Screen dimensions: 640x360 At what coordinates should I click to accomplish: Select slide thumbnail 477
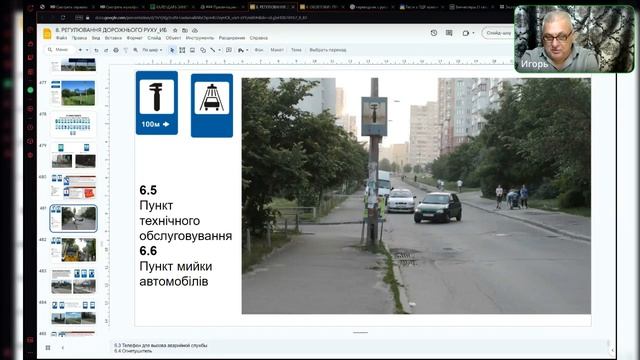click(x=73, y=93)
